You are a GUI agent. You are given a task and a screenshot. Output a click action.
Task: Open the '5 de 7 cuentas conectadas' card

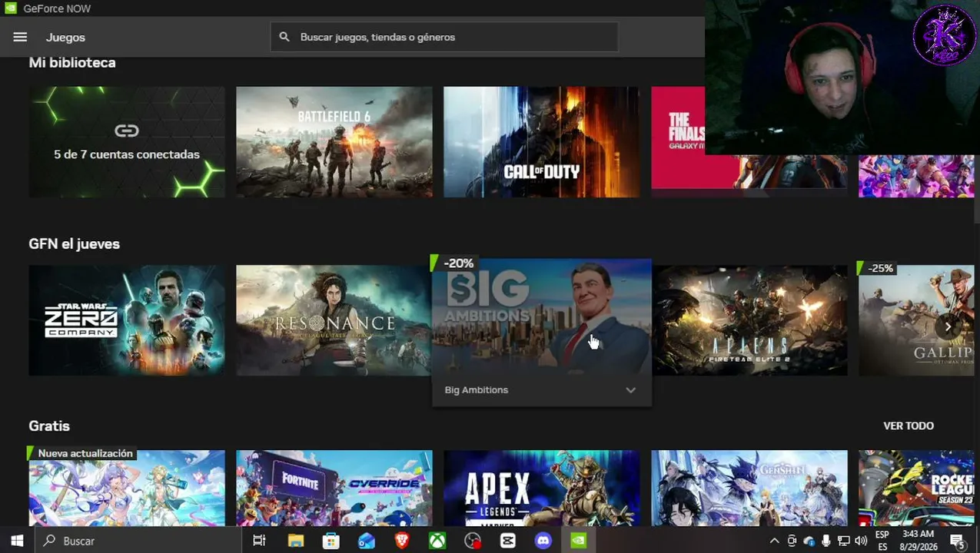[127, 142]
